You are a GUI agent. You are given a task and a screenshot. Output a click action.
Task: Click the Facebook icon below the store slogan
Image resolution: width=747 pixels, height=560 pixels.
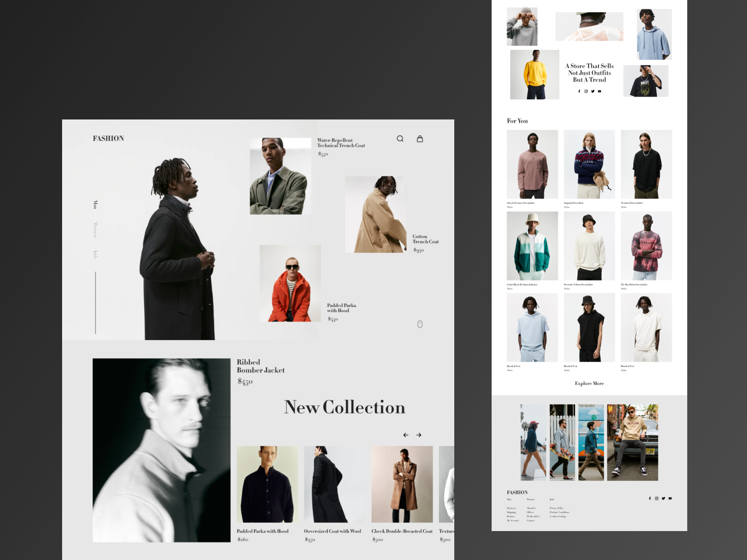point(578,91)
